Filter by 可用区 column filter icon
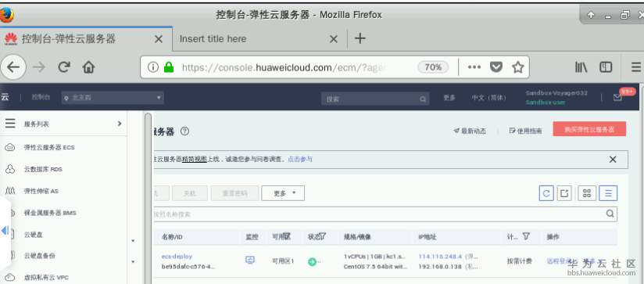644x284 pixels. [x=287, y=236]
